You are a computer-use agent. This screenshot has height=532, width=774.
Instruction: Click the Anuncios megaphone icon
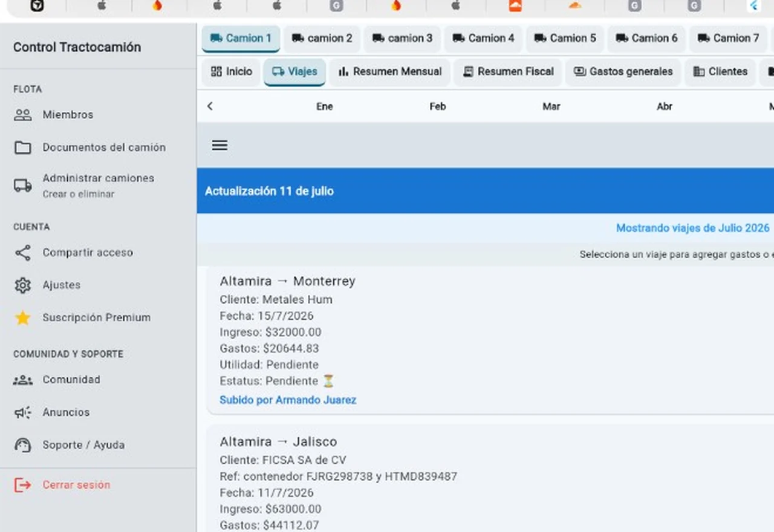[x=22, y=413]
